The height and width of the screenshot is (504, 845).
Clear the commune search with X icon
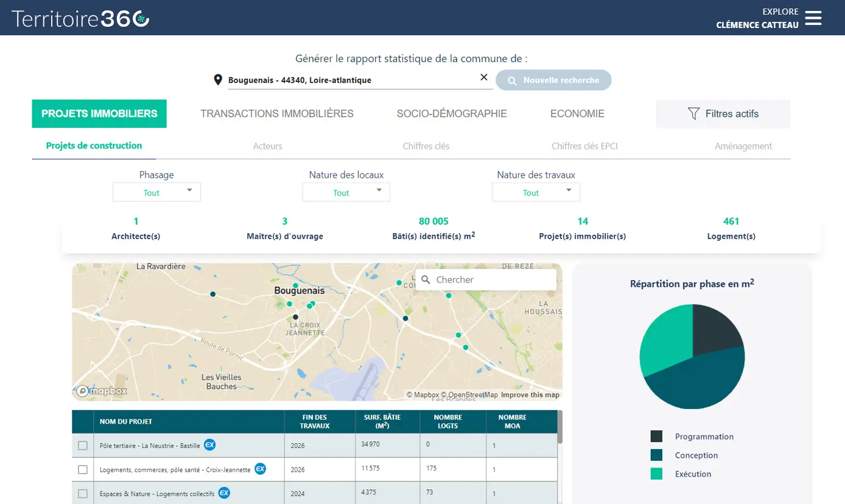point(484,77)
